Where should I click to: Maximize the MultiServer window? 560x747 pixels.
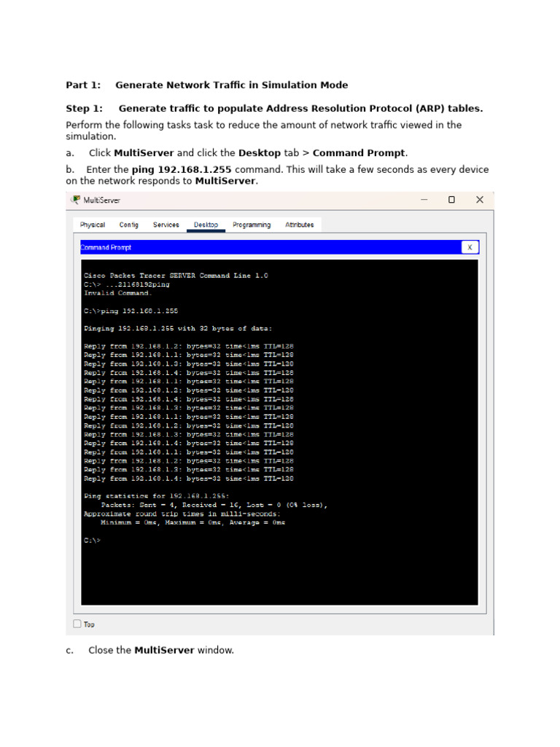coord(451,200)
